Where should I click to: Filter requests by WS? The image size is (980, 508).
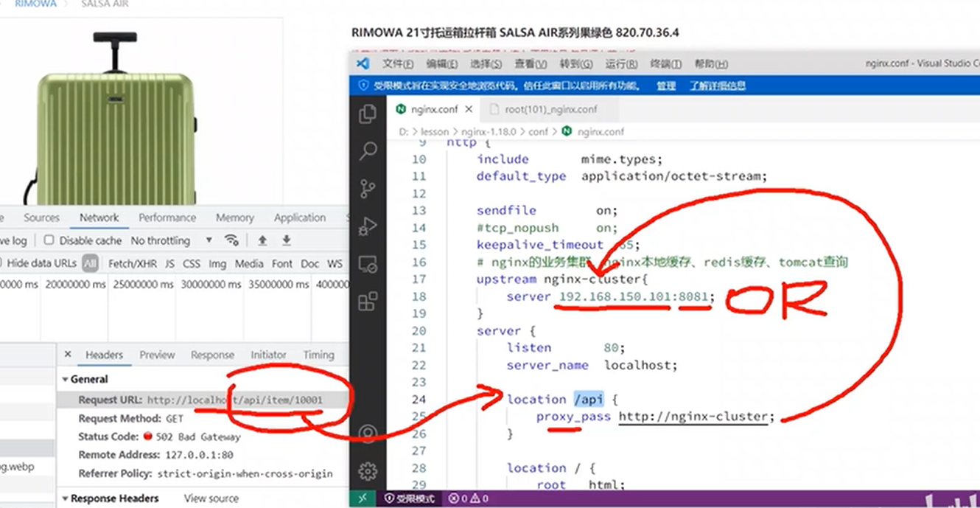click(x=335, y=263)
